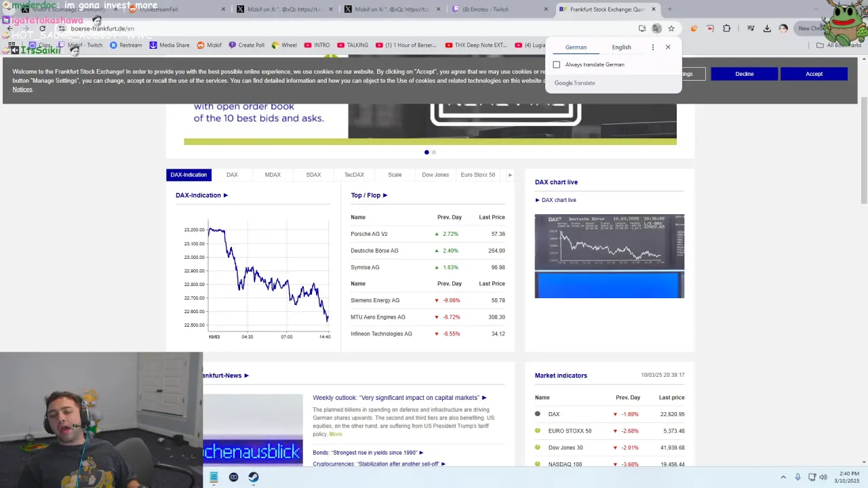Open the DAX live chart thumbnail
Screen dimensions: 868x488
coord(610,256)
